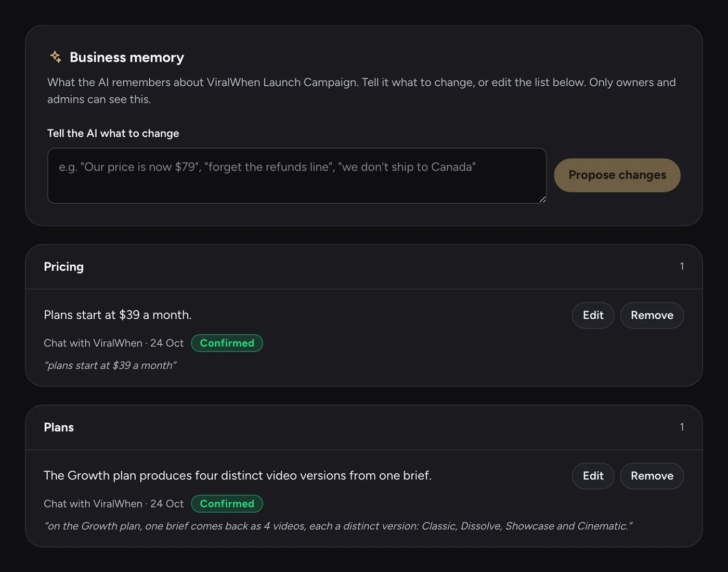Viewport: 728px width, 572px height.
Task: Edit the Growth plan memory entry
Action: point(593,476)
